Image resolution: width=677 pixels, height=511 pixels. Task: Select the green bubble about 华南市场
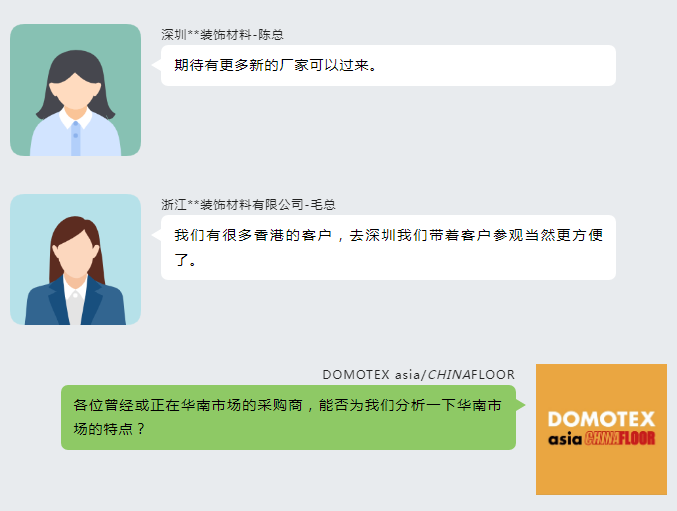pos(288,417)
